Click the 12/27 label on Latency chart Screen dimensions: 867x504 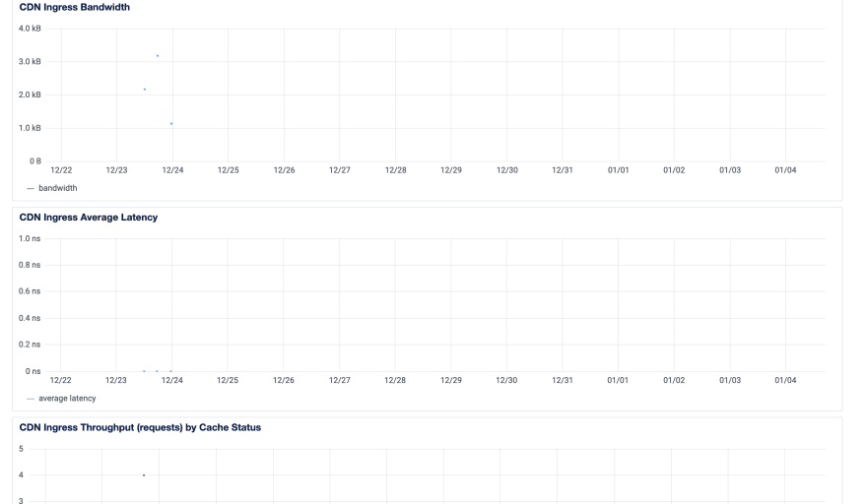[x=340, y=380]
